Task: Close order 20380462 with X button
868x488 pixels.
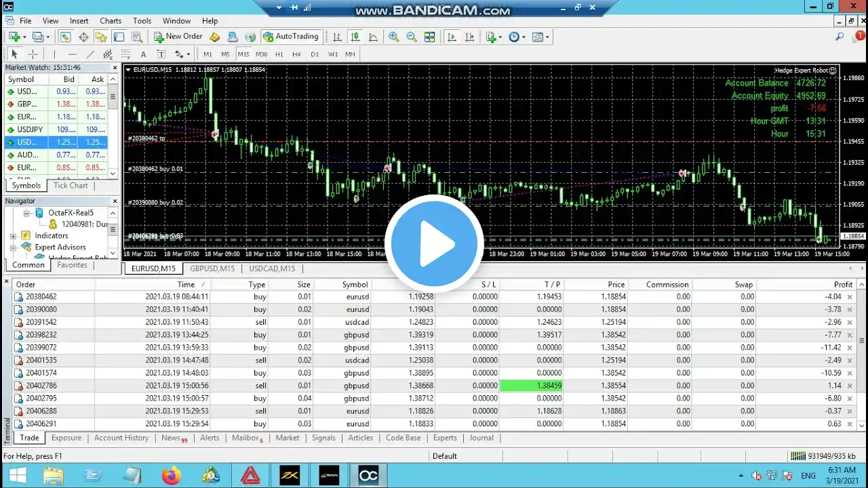Action: point(850,297)
